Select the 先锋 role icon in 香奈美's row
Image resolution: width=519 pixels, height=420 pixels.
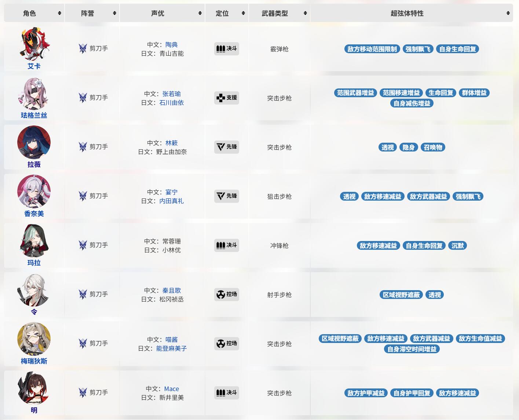point(220,196)
